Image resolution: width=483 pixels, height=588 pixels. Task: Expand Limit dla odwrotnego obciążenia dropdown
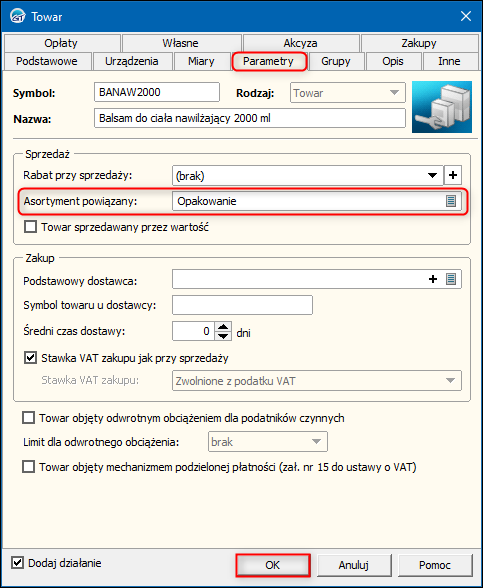point(316,441)
